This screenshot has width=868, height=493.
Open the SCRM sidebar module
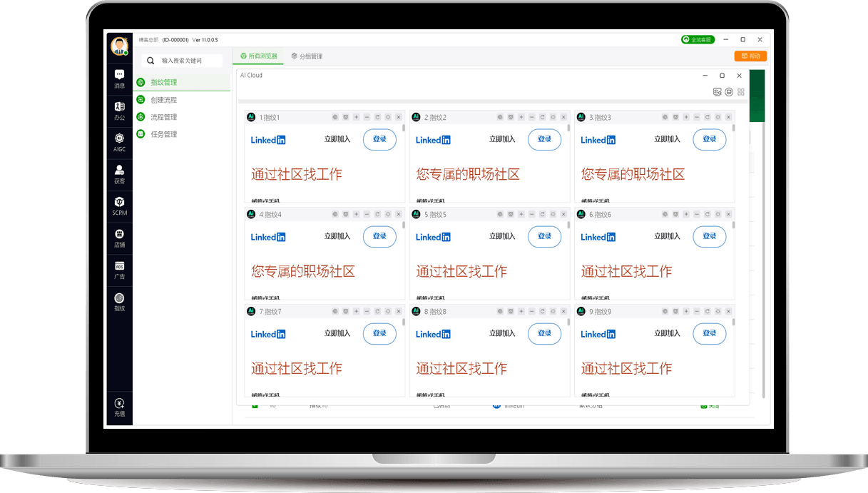[x=119, y=205]
